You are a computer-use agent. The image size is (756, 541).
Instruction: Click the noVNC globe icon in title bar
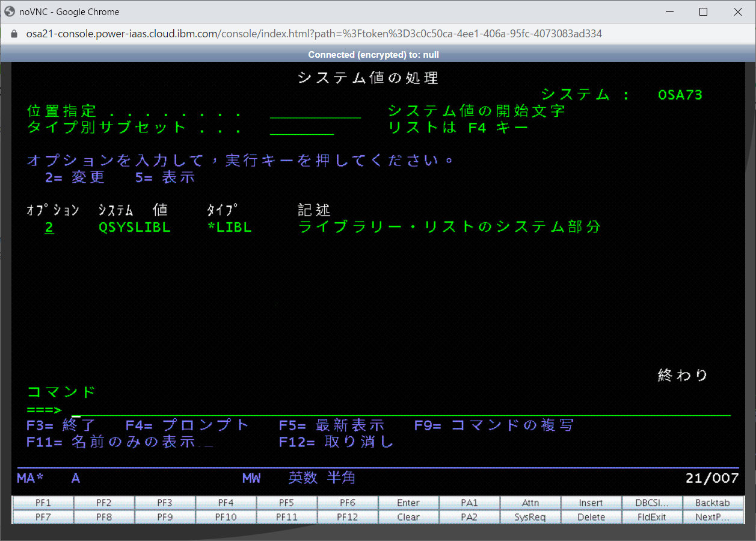[10, 11]
